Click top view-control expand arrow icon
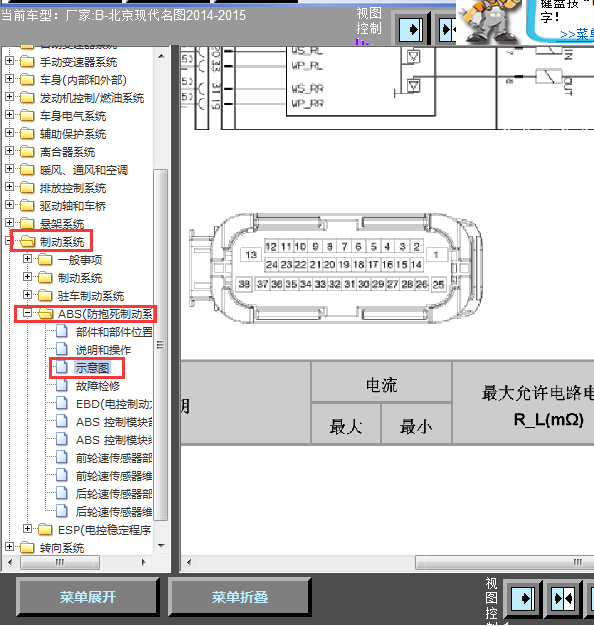Screen dimensions: 594x626 411,29
